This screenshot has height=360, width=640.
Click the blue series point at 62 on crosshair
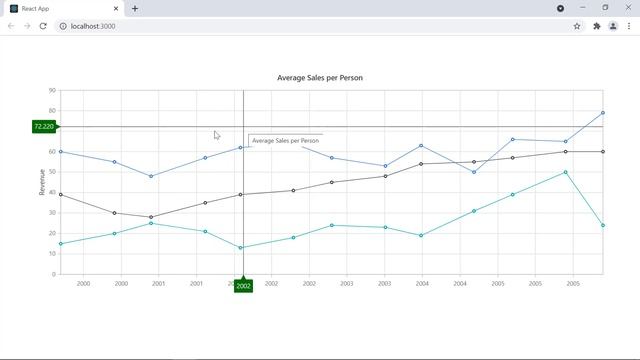(240, 148)
